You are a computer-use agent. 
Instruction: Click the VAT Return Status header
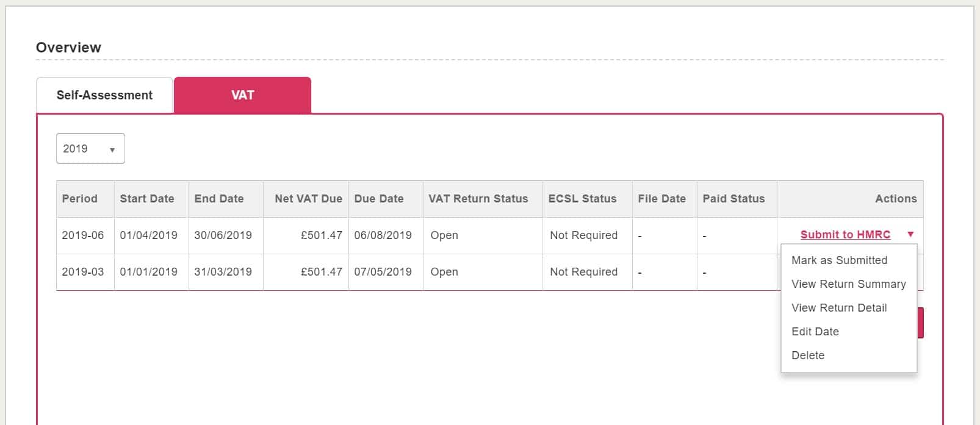(478, 199)
